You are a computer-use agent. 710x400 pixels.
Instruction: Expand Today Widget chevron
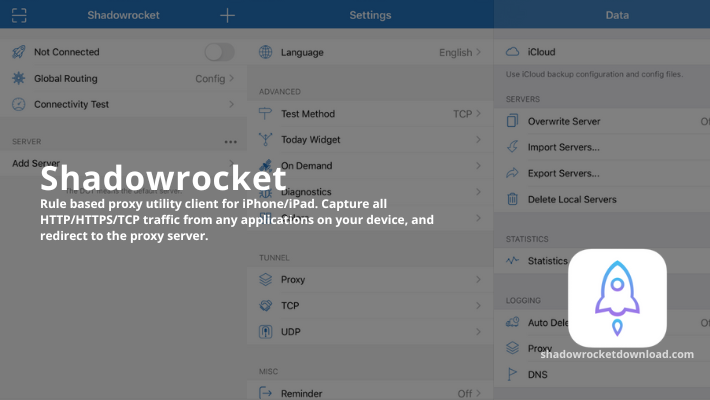click(x=478, y=140)
